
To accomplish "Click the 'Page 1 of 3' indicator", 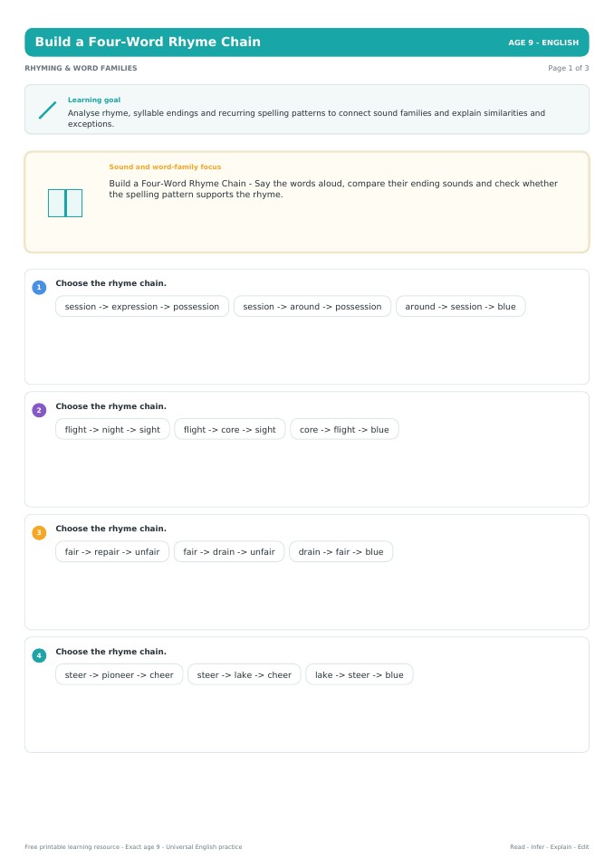I will (568, 68).
